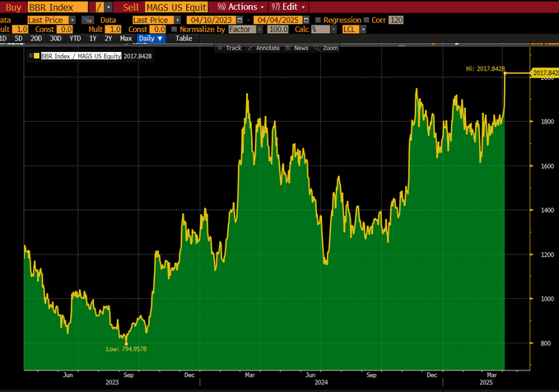The height and width of the screenshot is (392, 559).
Task: Select the YTD time range button
Action: [x=75, y=38]
